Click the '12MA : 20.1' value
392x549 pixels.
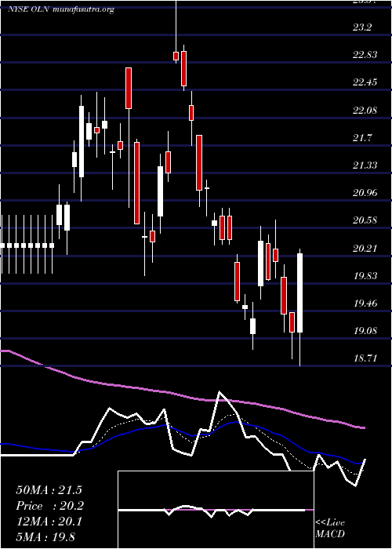coord(49,522)
